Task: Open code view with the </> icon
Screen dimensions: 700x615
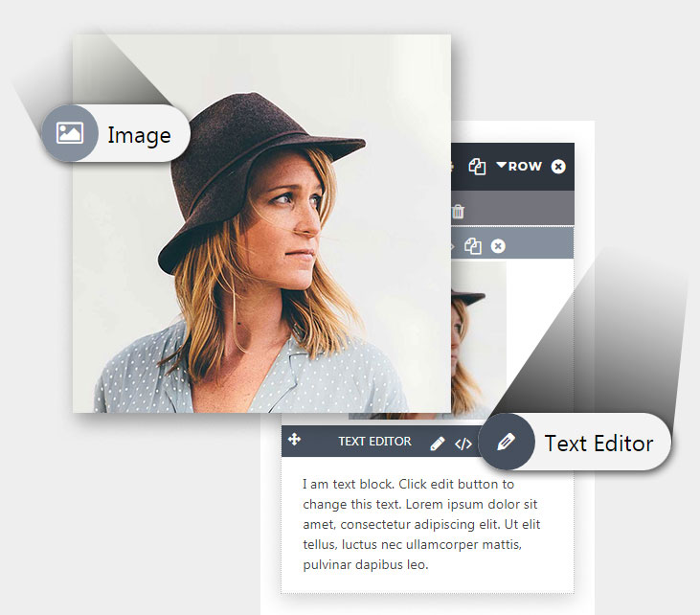Action: point(463,444)
